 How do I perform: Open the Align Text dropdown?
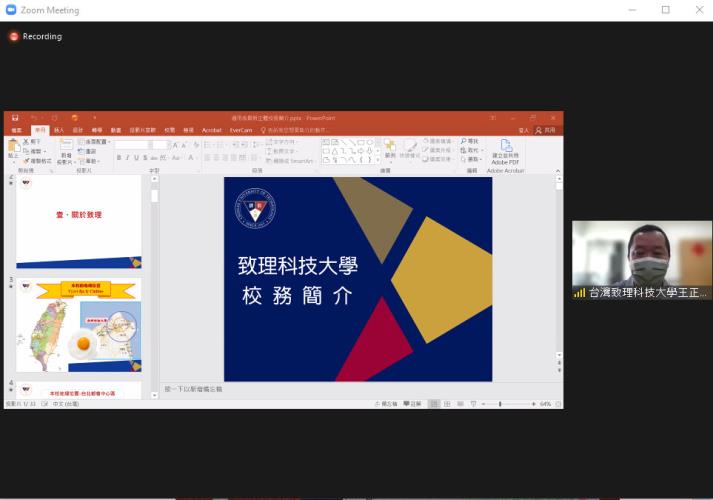(x=281, y=151)
